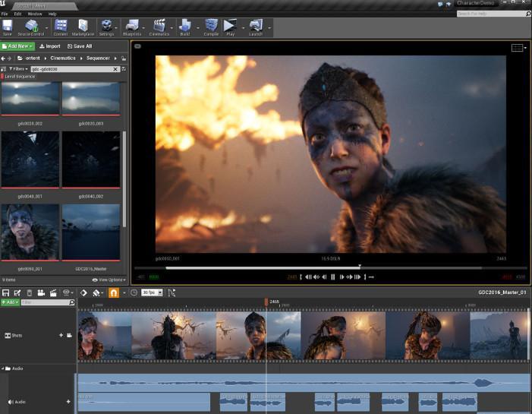Open the Help menu
Viewport: 532px width, 414px height.
(x=52, y=14)
